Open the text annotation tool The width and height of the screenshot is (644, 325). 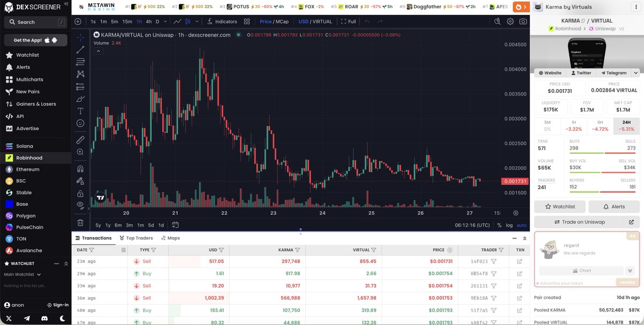point(80,111)
